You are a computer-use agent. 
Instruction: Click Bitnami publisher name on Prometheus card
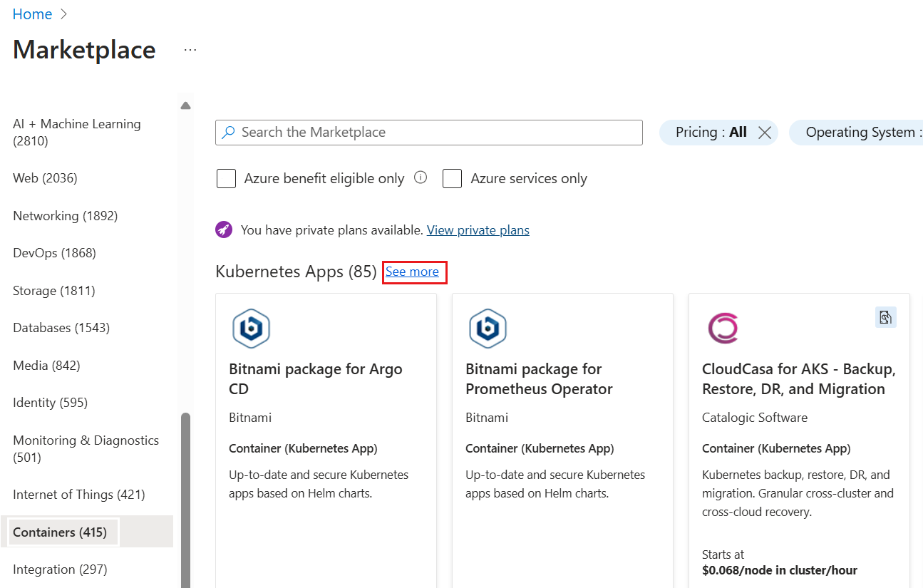coord(487,418)
